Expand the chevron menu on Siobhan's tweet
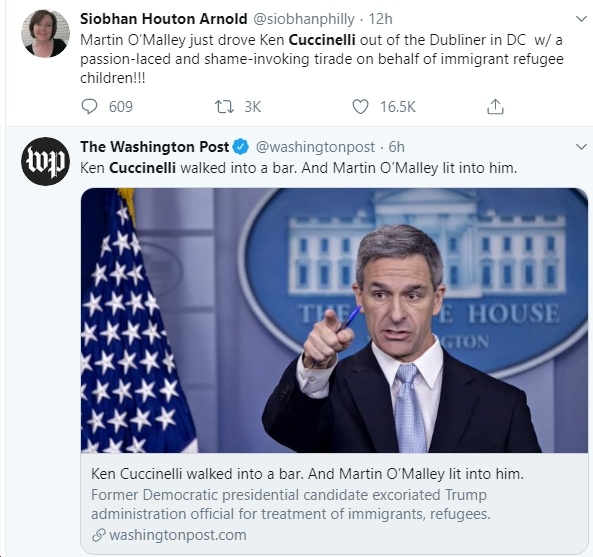The height and width of the screenshot is (557, 593). [x=581, y=19]
